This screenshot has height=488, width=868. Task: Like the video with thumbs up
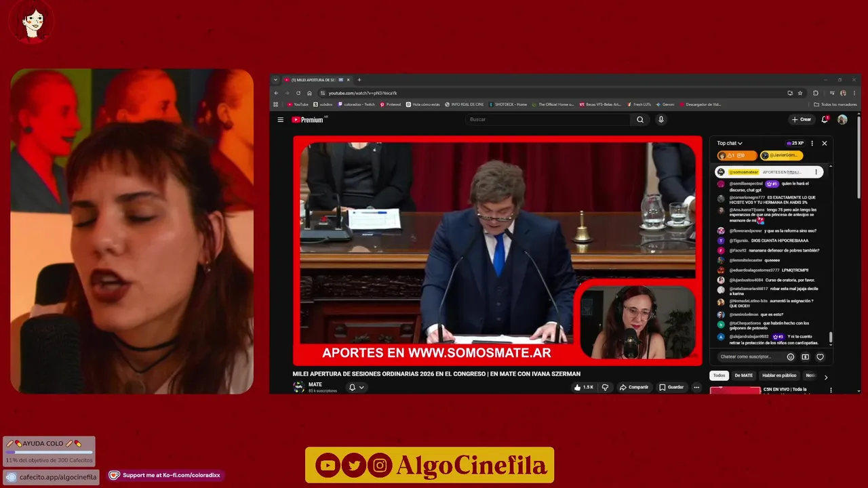[x=585, y=387]
